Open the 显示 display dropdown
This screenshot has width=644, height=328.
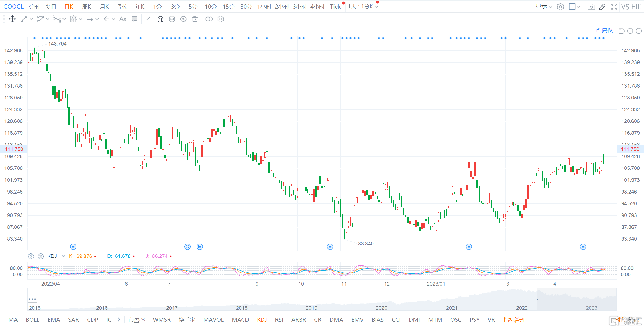(x=544, y=7)
